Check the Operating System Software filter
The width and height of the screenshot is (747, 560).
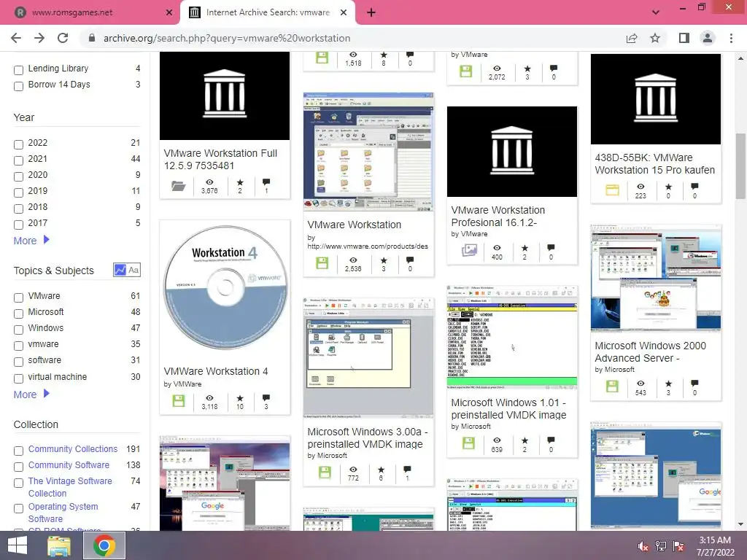coord(18,508)
